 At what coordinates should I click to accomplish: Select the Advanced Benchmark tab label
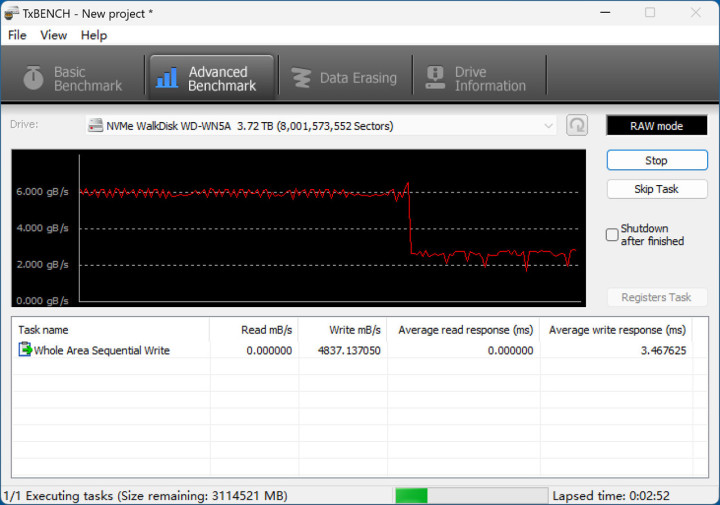coord(222,79)
